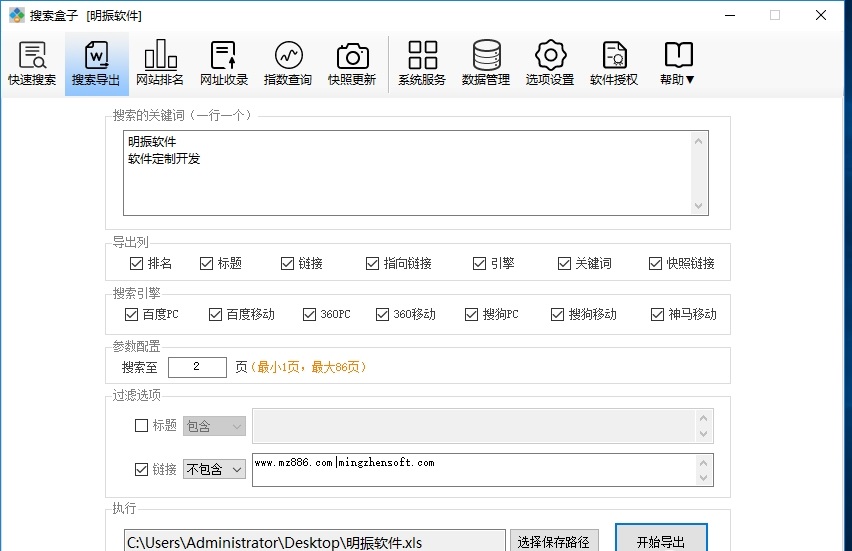Toggle the 指向链接 export column
The width and height of the screenshot is (852, 551).
(x=372, y=264)
